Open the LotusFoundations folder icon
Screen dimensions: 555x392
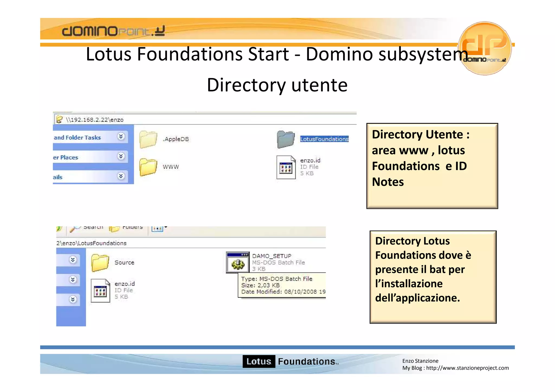(286, 139)
